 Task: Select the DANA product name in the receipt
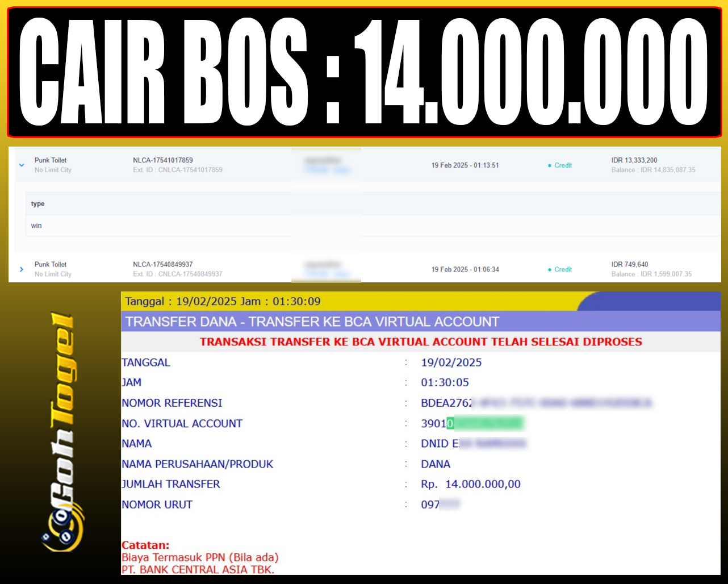[436, 464]
